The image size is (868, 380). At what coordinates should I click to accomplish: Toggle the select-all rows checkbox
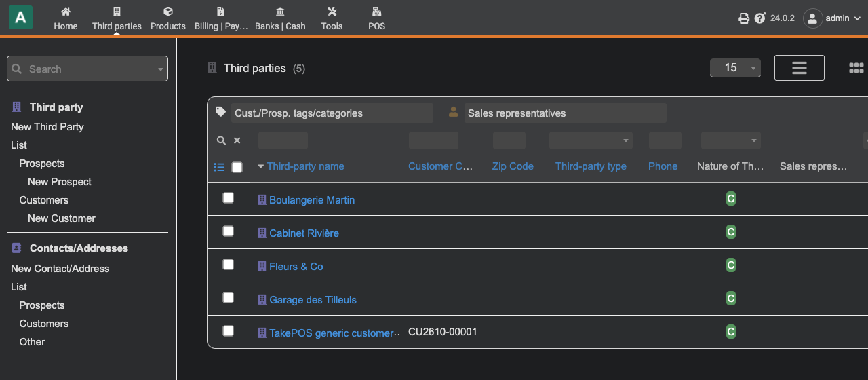tap(237, 167)
